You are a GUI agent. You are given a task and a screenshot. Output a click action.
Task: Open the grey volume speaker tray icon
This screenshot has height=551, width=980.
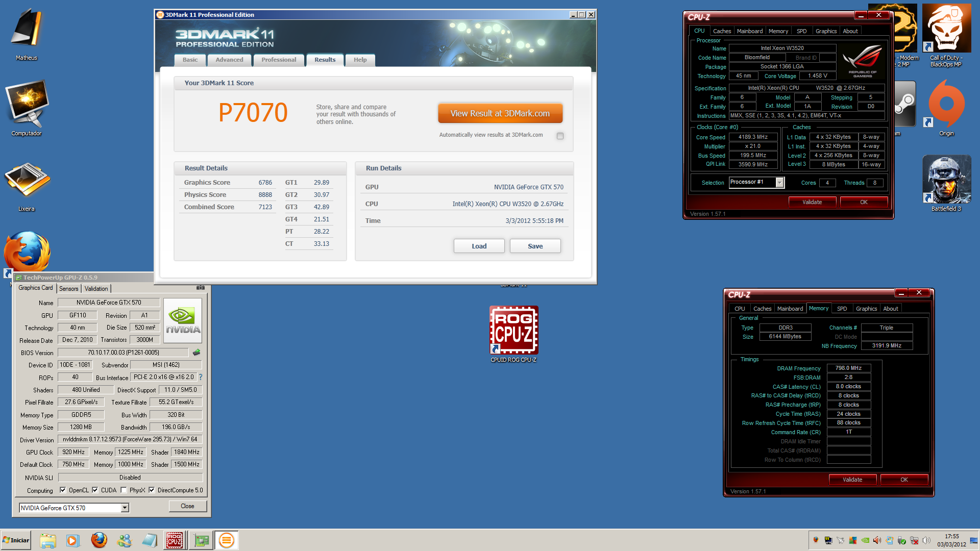point(927,540)
